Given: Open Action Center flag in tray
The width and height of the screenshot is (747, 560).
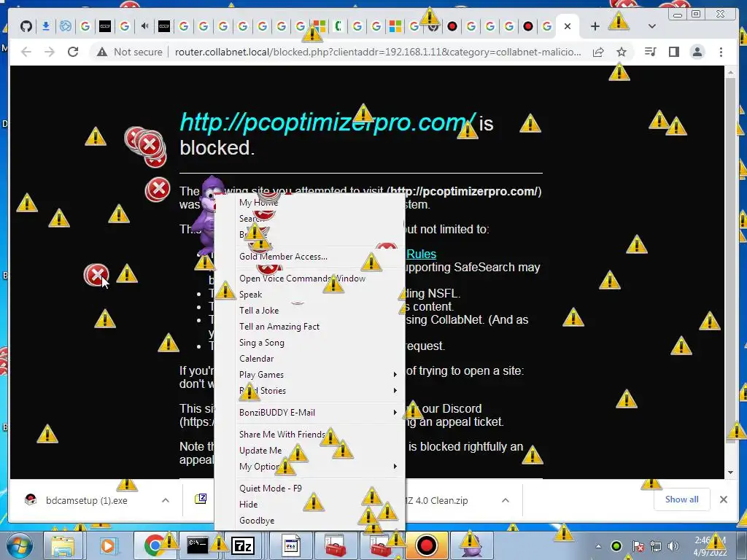Looking at the screenshot, I should tap(638, 546).
